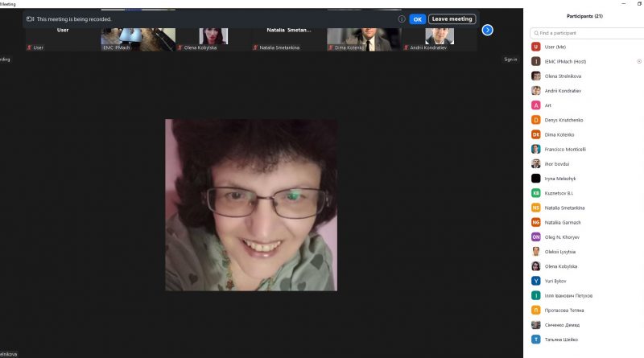Click the large speaker photo in center
The width and height of the screenshot is (644, 358).
coord(251,204)
